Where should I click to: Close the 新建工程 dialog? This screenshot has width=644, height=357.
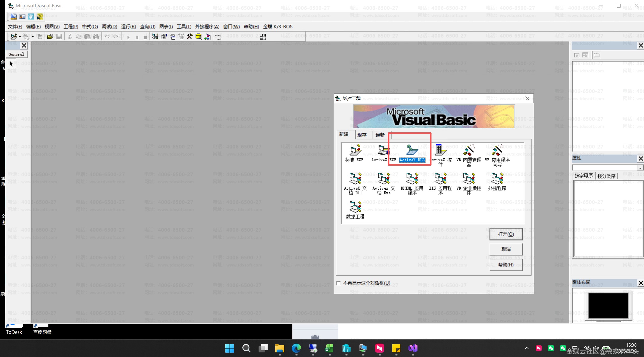tap(527, 98)
